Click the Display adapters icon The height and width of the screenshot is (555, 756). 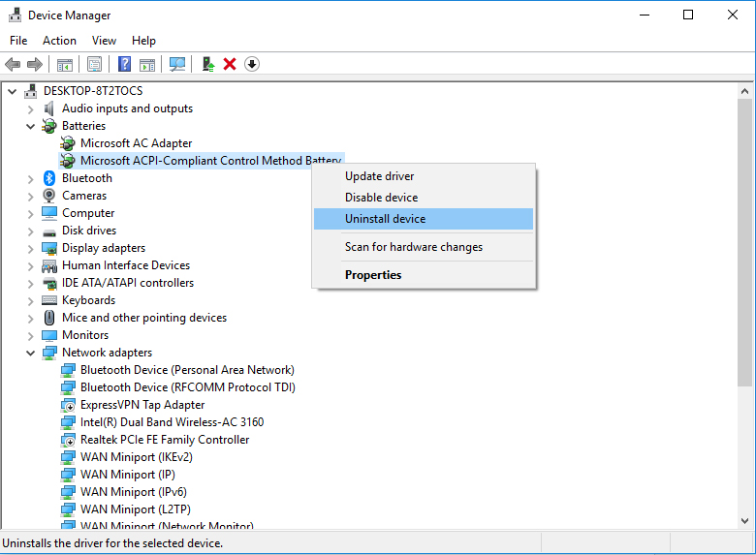pyautogui.click(x=49, y=248)
